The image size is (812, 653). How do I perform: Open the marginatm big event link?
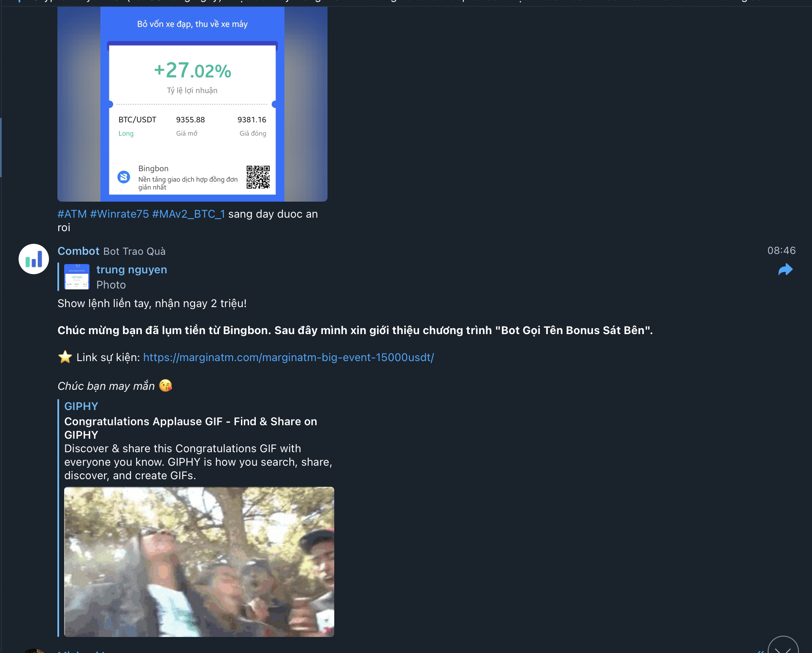[x=289, y=357]
